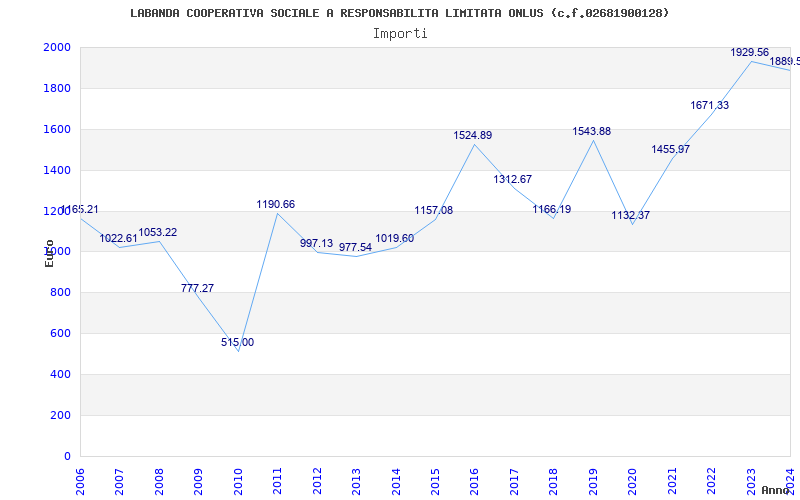This screenshot has height=500, width=800.
Task: Select the data label 1022.61
Action: click(x=118, y=238)
